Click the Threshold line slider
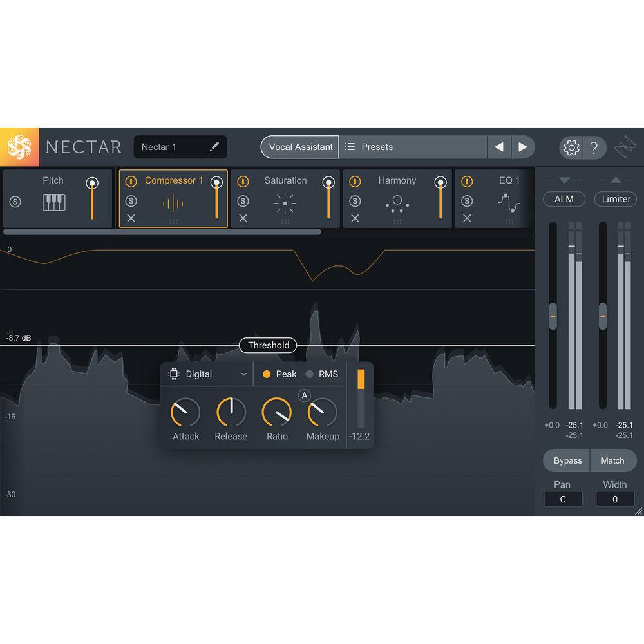This screenshot has height=644, width=644. 268,345
